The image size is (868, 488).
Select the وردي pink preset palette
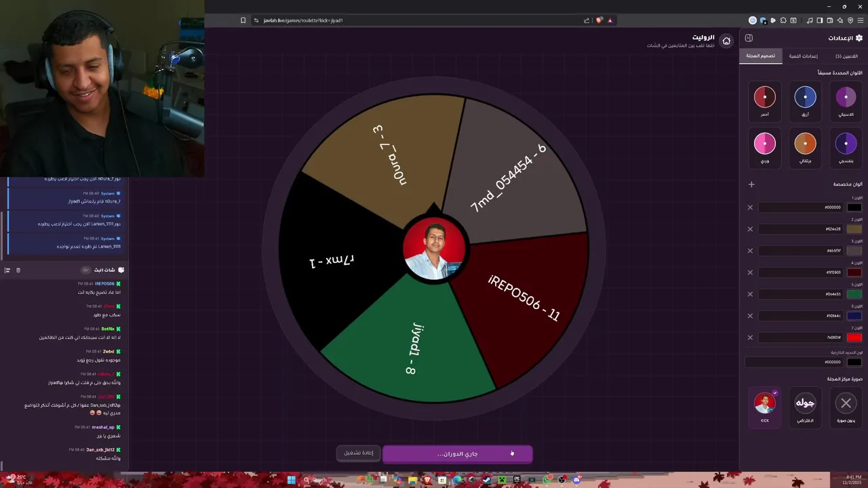(x=765, y=148)
